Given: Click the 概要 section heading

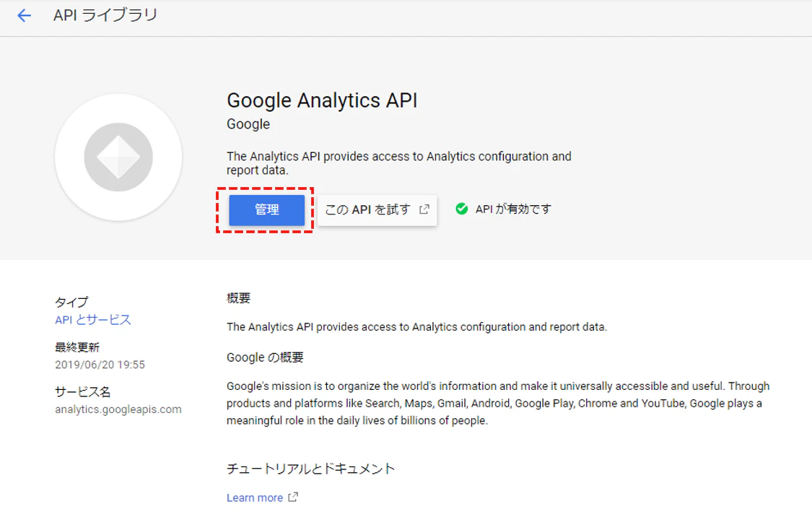Looking at the screenshot, I should point(238,298).
